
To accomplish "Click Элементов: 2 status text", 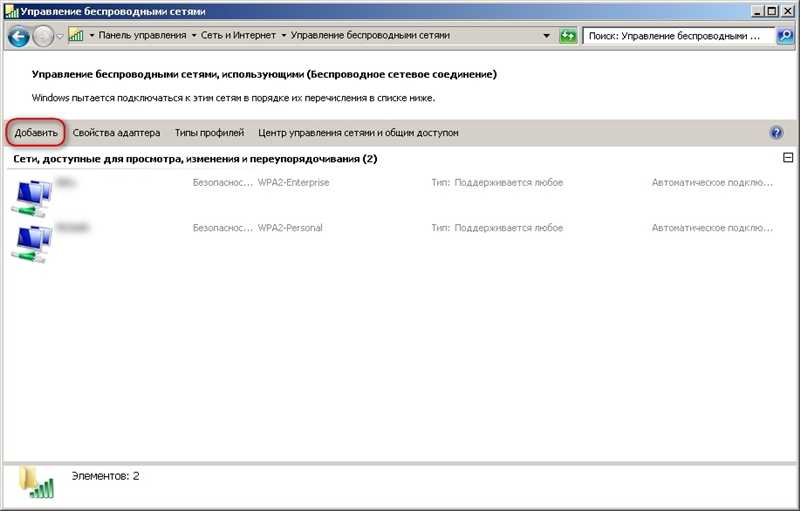I will click(105, 476).
